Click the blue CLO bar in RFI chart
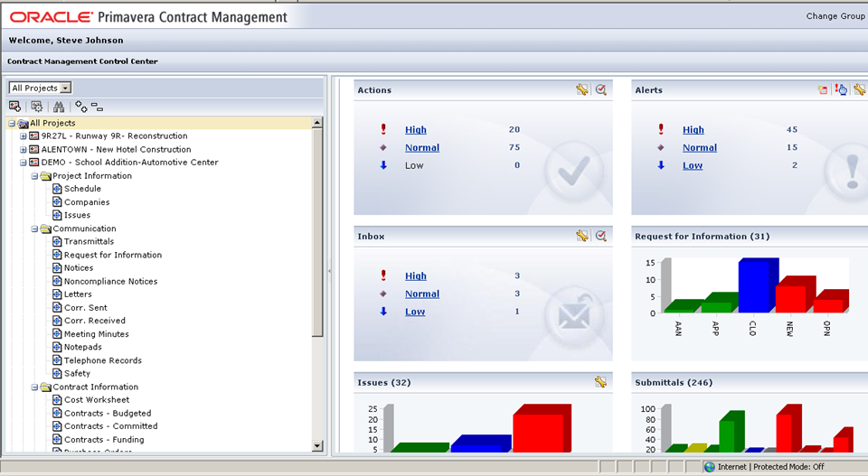 [x=757, y=286]
